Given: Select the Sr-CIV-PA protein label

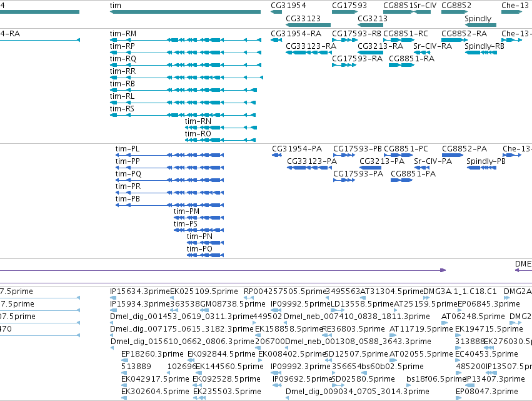Looking at the screenshot, I should click(433, 161).
